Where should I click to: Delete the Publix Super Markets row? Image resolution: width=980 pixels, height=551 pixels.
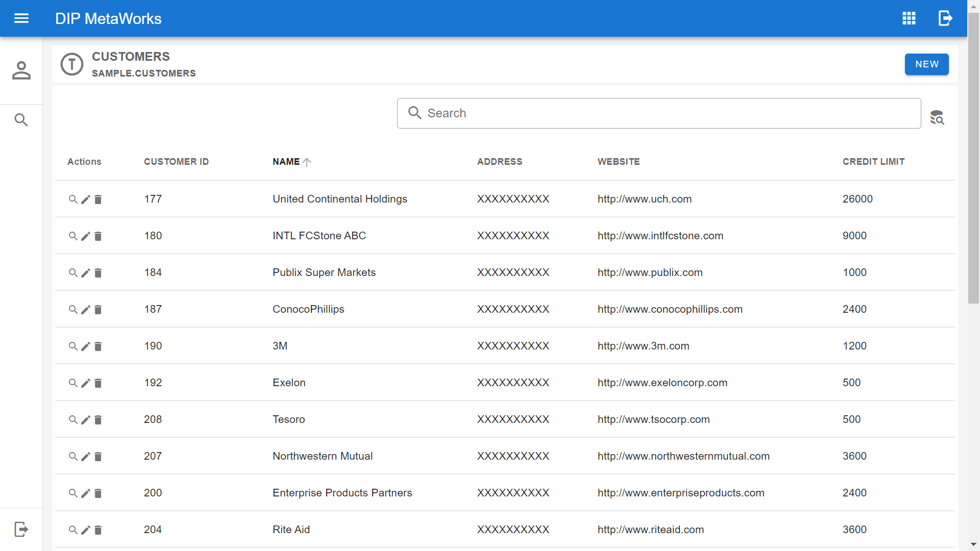pyautogui.click(x=98, y=272)
